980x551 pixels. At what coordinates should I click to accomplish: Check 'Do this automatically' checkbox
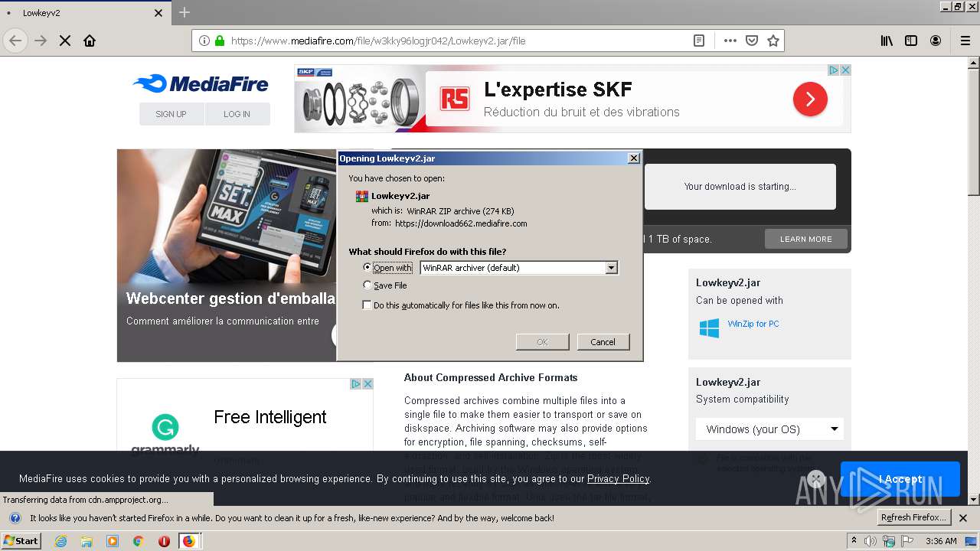tap(367, 305)
